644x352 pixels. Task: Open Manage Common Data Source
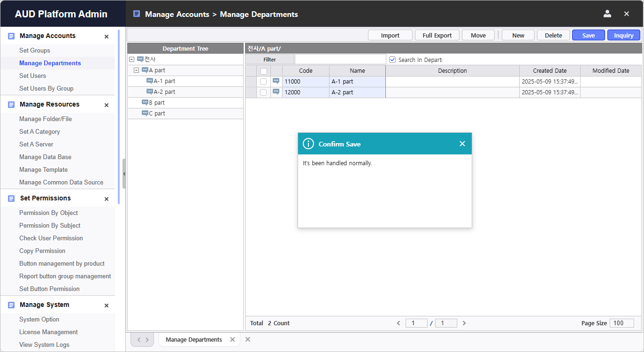[x=61, y=182]
